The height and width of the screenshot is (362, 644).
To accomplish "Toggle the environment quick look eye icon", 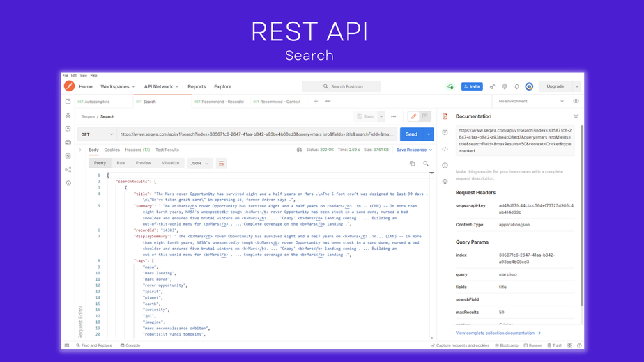I will coord(576,102).
